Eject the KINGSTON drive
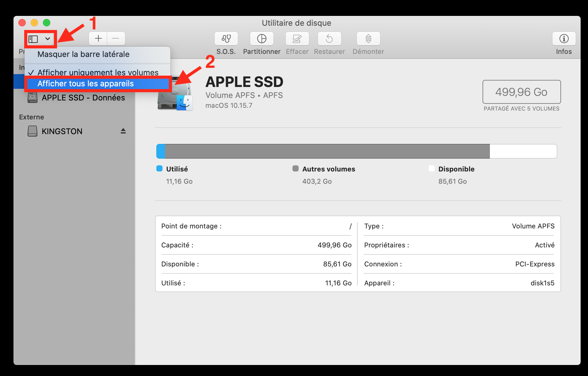This screenshot has height=376, width=588. click(123, 131)
